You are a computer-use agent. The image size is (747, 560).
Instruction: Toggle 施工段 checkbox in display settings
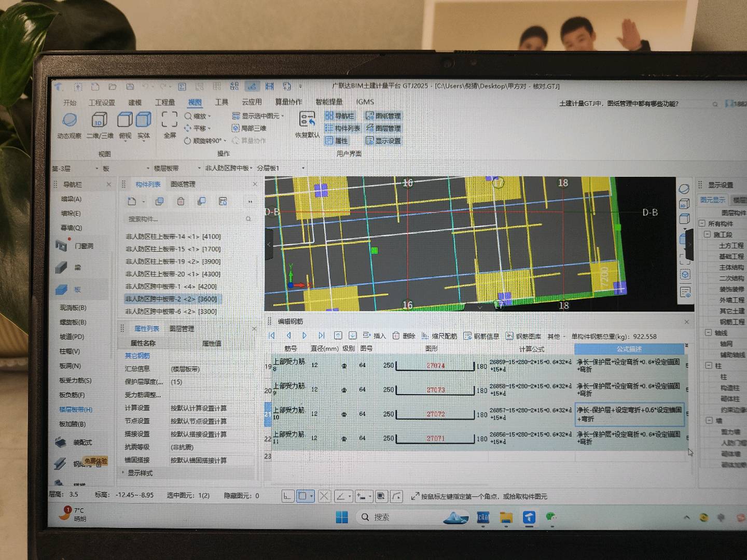[707, 234]
